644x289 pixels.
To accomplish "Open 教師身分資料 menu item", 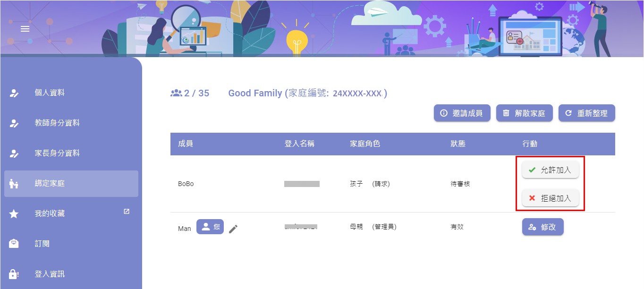I will (57, 123).
